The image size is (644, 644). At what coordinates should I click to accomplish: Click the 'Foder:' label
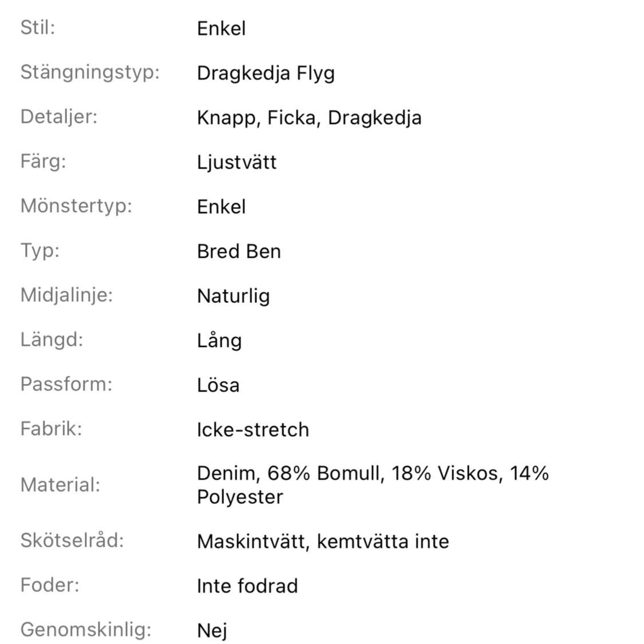pos(50,584)
